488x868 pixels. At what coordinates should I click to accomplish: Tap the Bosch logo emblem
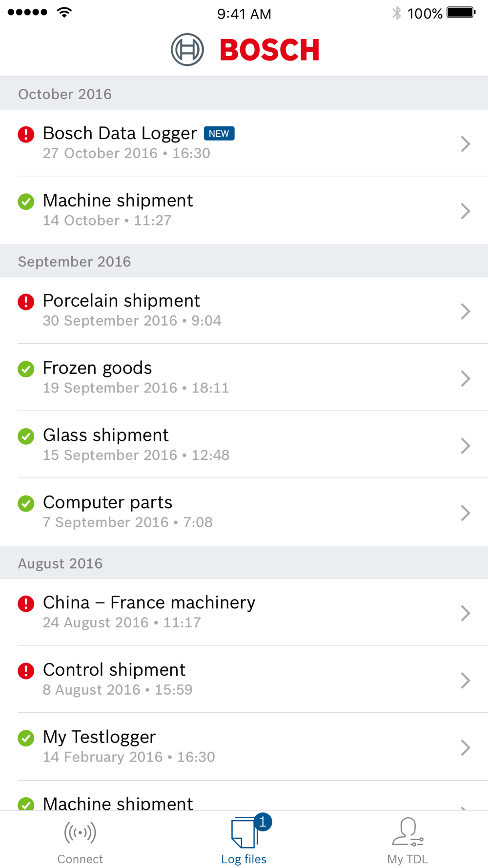[x=187, y=49]
